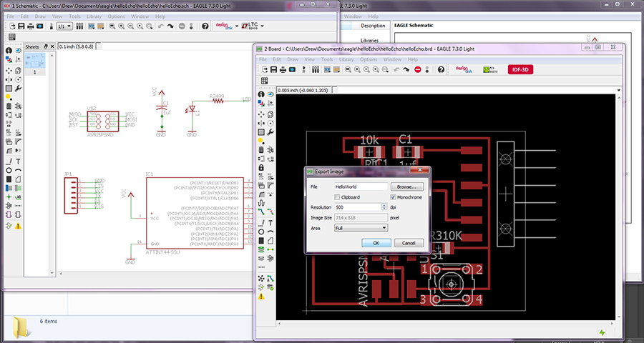Viewport: 644px width, 343px height.
Task: Open the View menu in Board window
Action: tap(310, 59)
